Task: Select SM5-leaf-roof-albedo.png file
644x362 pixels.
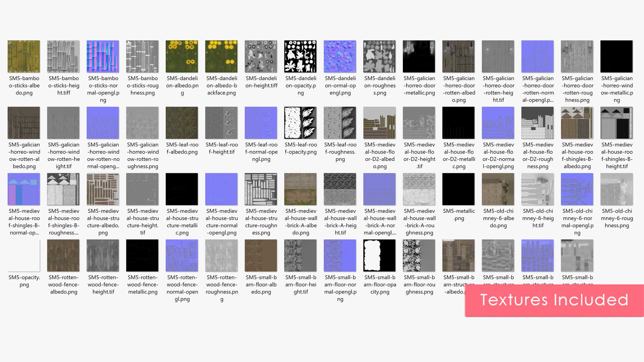Action: click(x=182, y=123)
